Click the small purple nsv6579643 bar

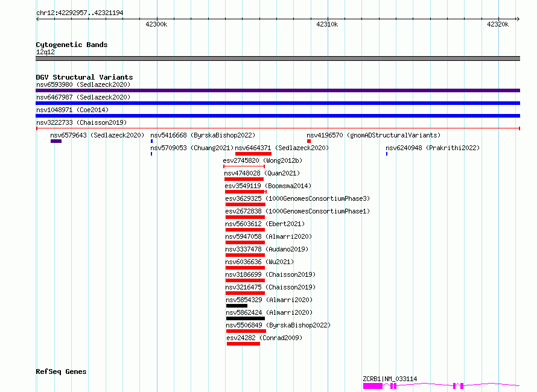pos(56,141)
